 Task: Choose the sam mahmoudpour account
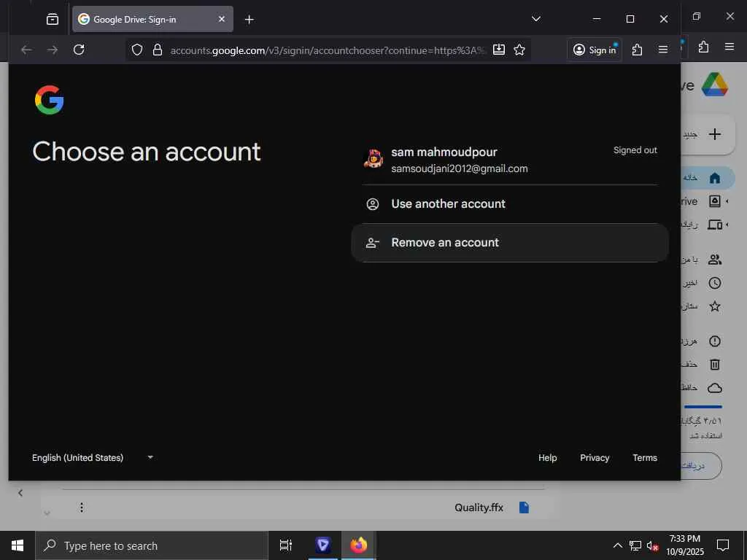click(510, 160)
